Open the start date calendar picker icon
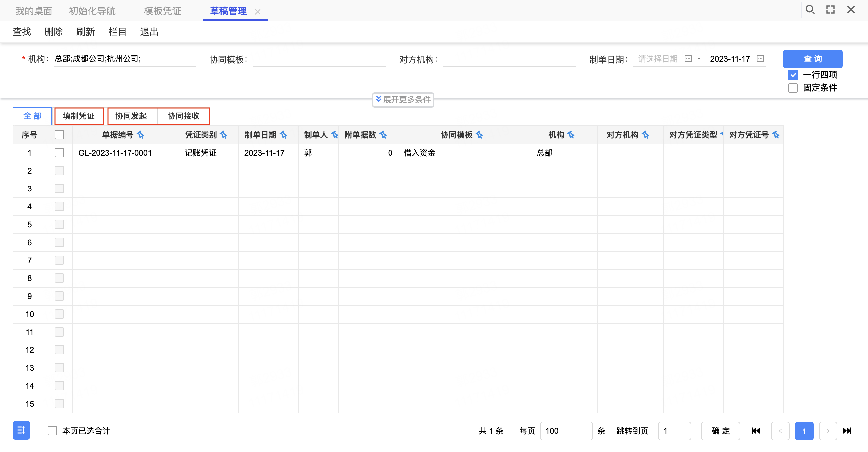The height and width of the screenshot is (452, 868). [x=688, y=59]
